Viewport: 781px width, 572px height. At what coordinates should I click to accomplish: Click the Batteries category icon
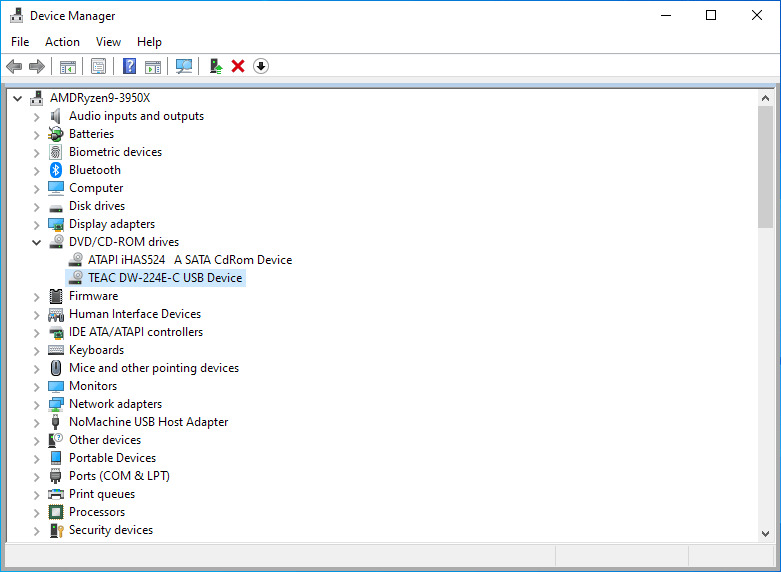point(56,134)
